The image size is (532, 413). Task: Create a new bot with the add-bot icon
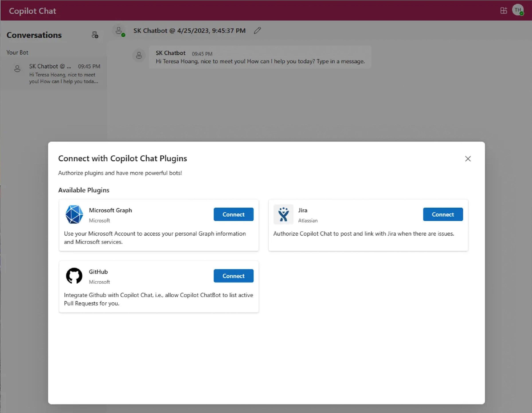coord(95,35)
